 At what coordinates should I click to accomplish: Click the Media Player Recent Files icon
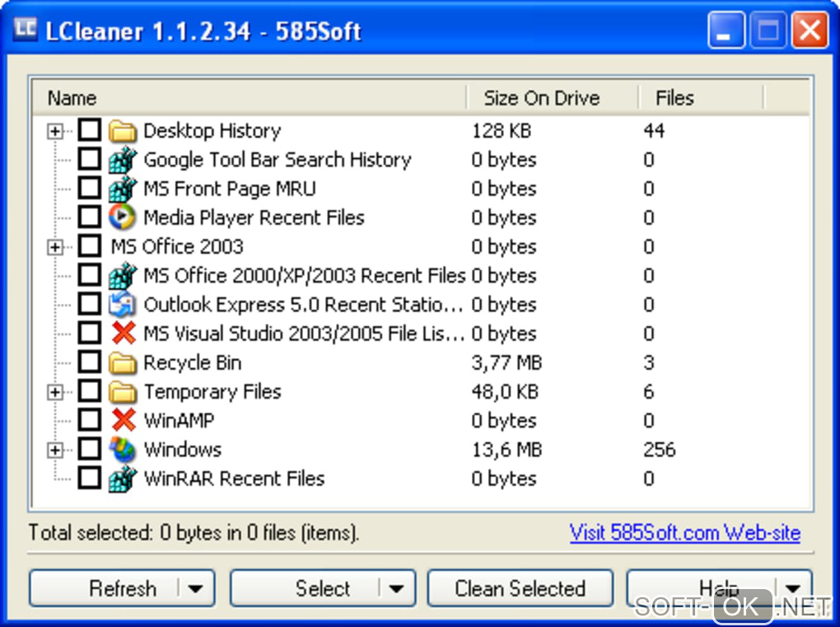pos(123,218)
